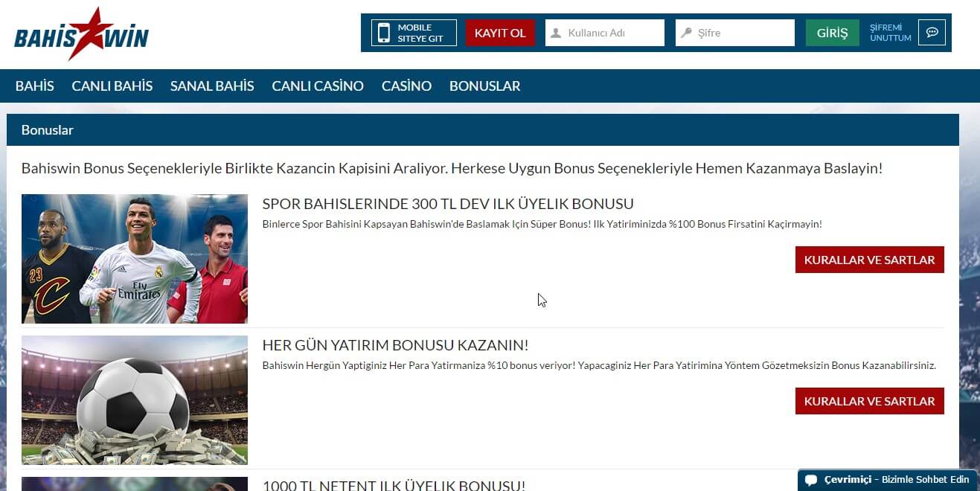Screen dimensions: 980x491
Task: Click the sports stars bonus thumbnail image
Action: (x=135, y=258)
